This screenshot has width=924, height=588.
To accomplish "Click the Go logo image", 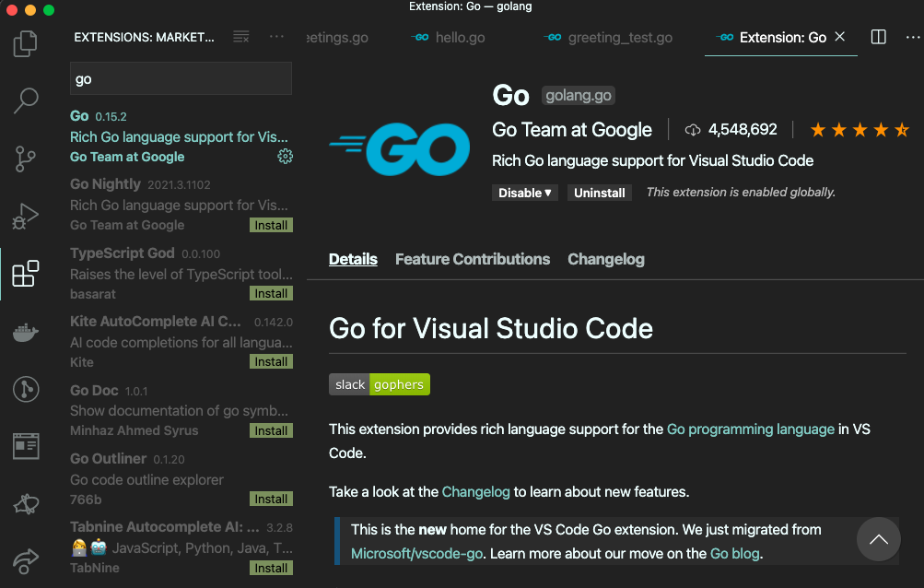I will [400, 148].
